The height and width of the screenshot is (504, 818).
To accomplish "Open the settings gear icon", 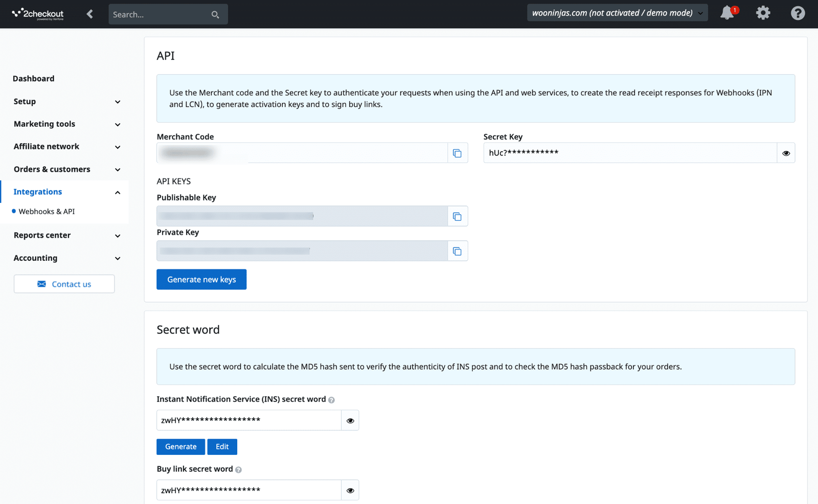I will coord(763,13).
